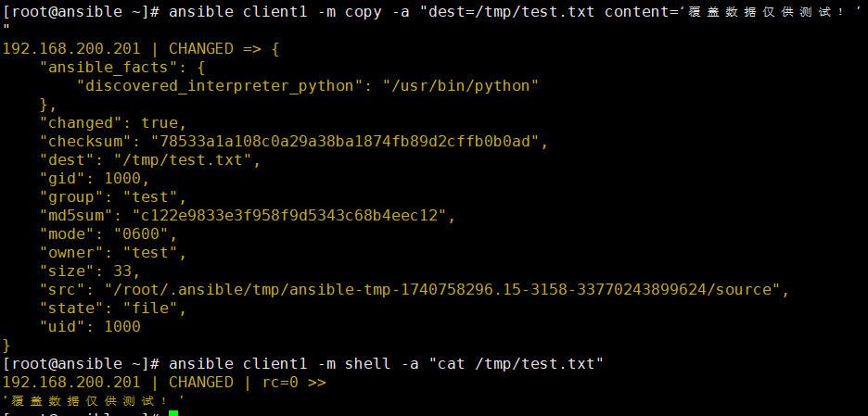
Task: Click the "/usr/bin/python" interpreter path
Action: click(x=461, y=86)
